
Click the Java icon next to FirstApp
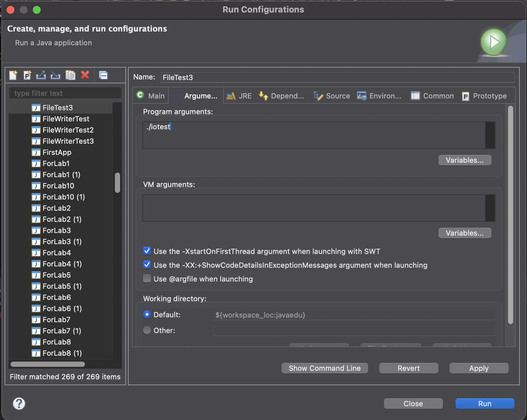[36, 152]
